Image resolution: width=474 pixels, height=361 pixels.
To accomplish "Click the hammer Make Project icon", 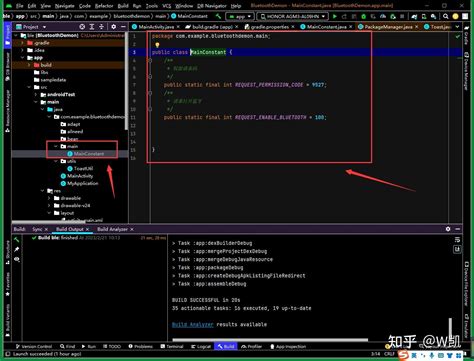I will click(x=218, y=16).
